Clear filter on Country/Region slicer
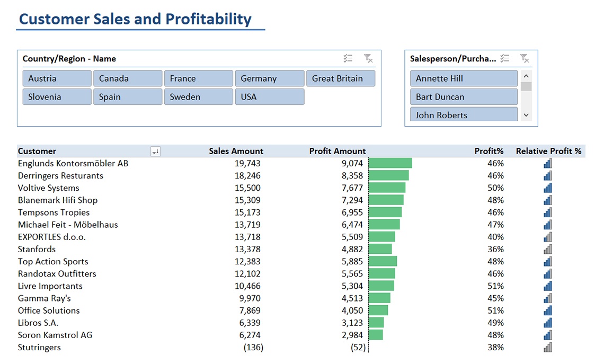This screenshot has height=364, width=604. click(368, 59)
